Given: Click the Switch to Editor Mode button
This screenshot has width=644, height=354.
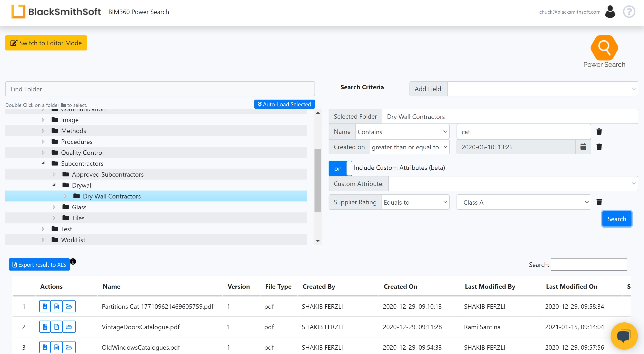Looking at the screenshot, I should pyautogui.click(x=46, y=43).
